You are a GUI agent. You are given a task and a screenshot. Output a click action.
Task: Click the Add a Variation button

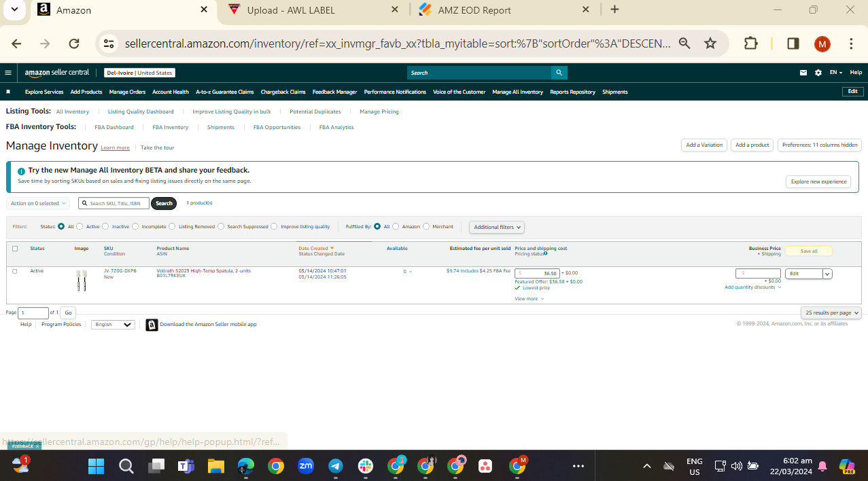coord(704,145)
